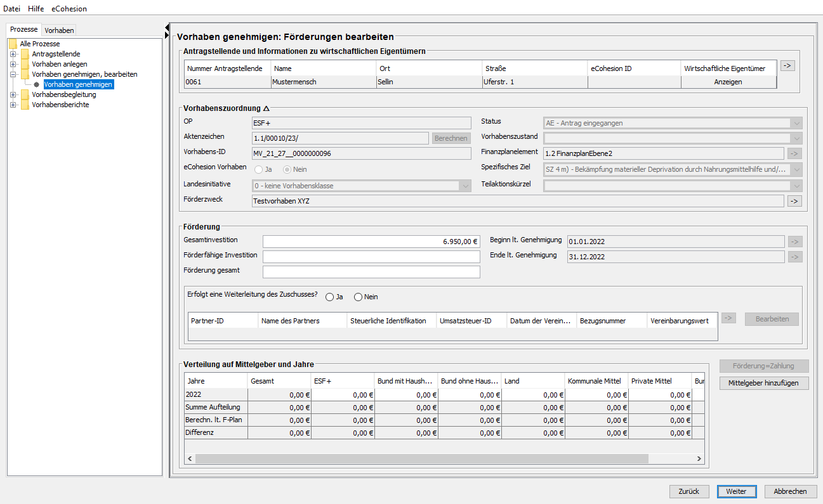Switch to the Vorhaben tab

coord(59,30)
